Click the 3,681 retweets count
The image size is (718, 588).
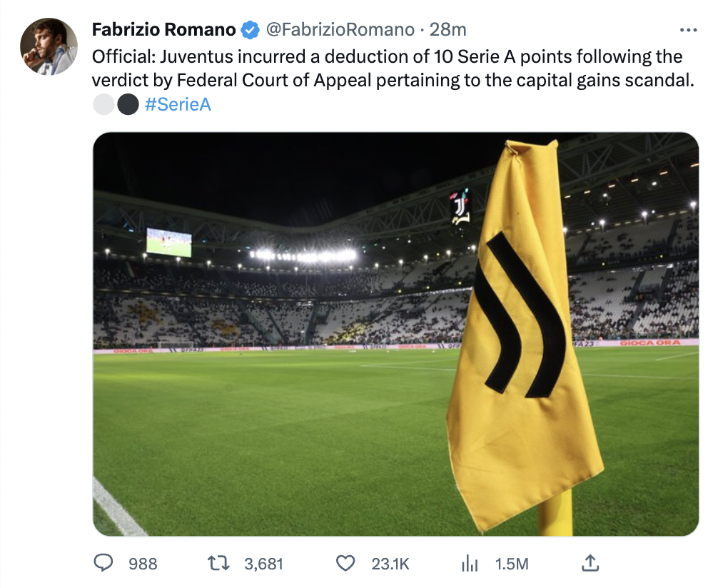263,564
